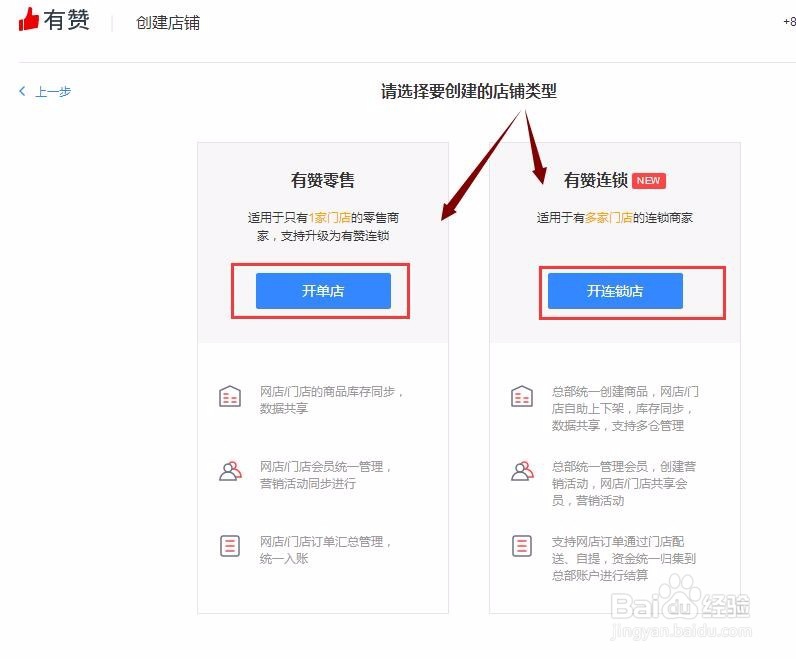Click 1家门店 highlighted text
Image resolution: width=796 pixels, height=659 pixels.
tap(329, 218)
